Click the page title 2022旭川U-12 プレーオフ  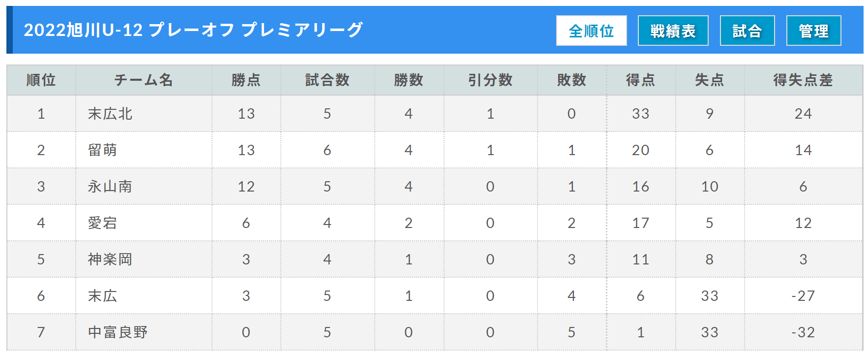tap(129, 30)
